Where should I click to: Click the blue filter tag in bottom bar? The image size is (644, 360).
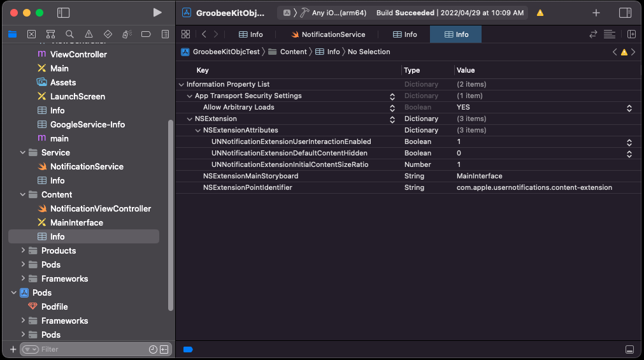click(x=188, y=349)
